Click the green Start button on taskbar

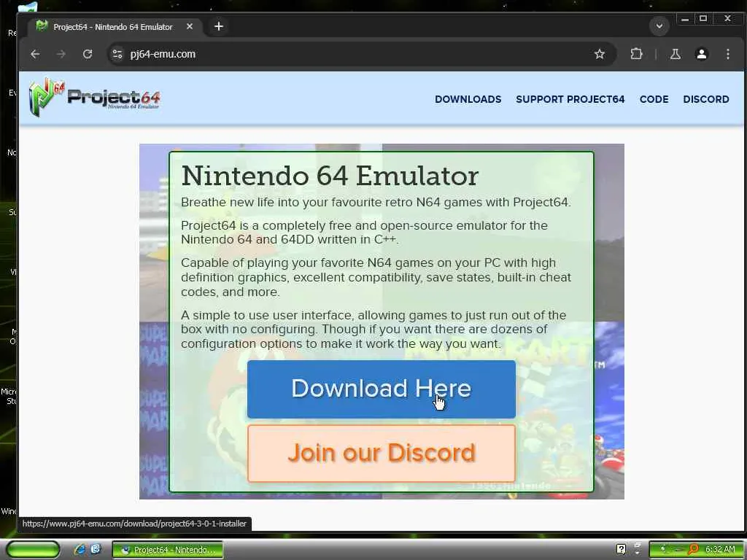click(x=32, y=550)
